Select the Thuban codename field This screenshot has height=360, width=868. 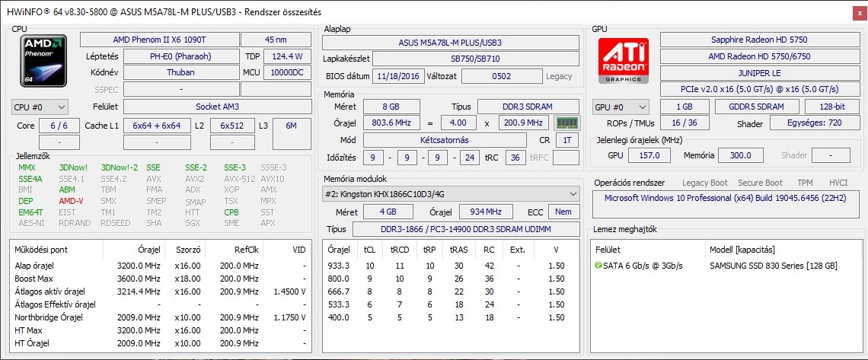(x=180, y=72)
